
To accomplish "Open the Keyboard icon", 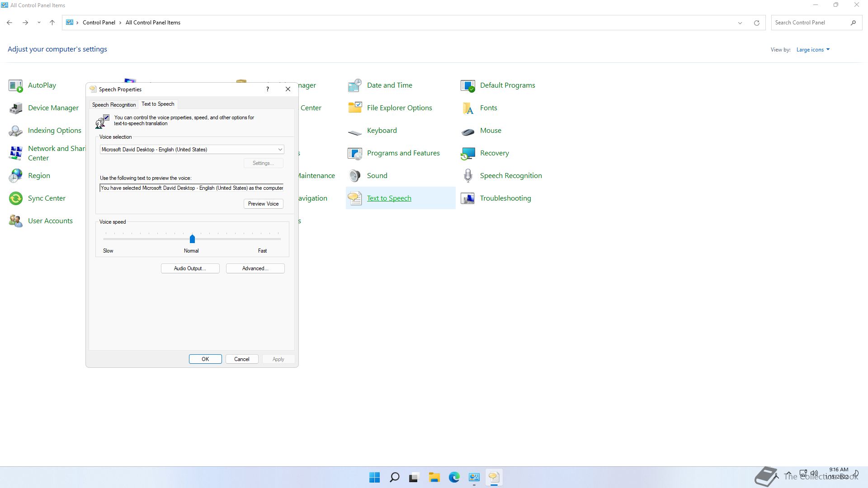I will coord(355,131).
